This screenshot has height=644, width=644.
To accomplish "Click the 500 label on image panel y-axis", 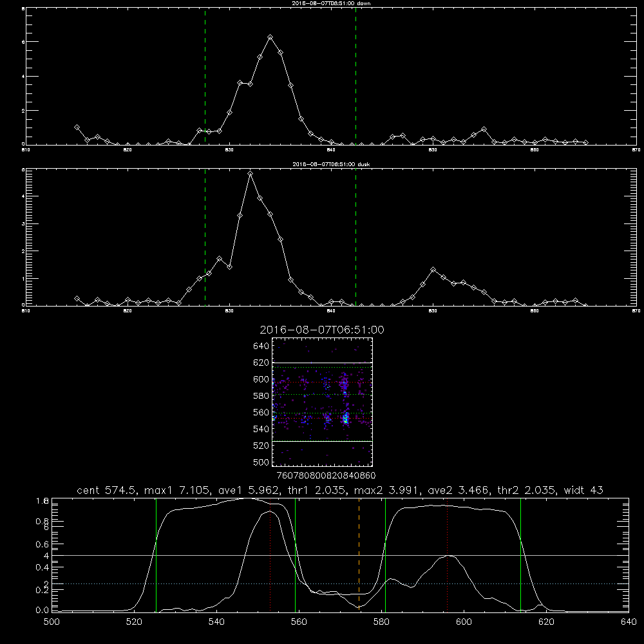I will 261,462.
